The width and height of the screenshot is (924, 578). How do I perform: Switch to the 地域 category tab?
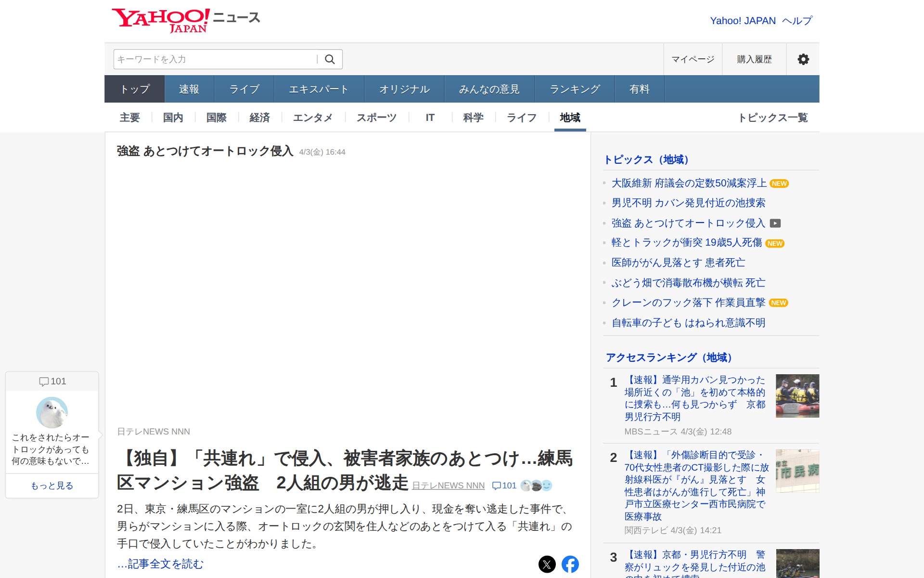tap(569, 118)
